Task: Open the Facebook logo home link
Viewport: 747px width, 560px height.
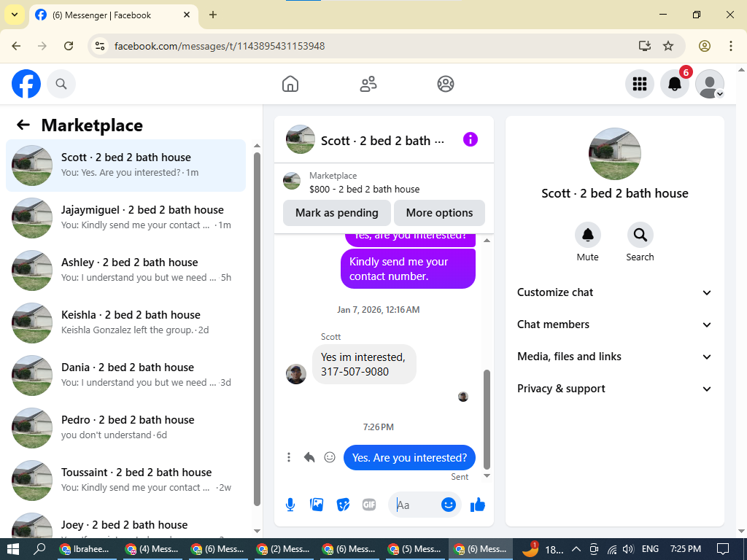Action: pos(26,84)
